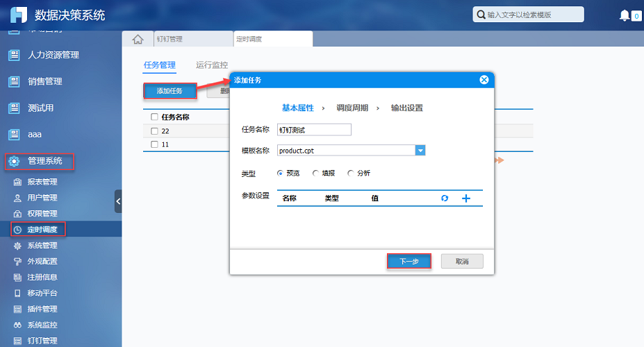The image size is (644, 347).
Task: Open 人力资源管理 in the sidebar
Action: click(x=53, y=55)
